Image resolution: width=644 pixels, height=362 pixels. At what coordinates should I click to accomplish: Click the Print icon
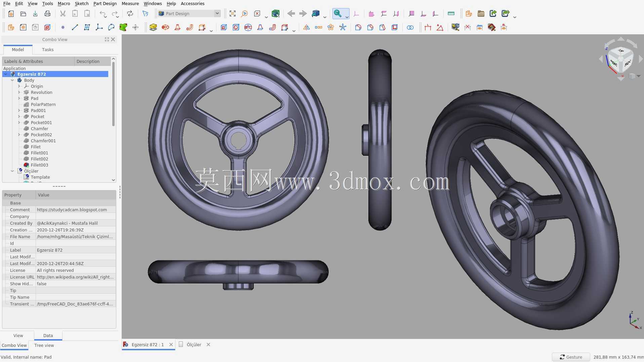point(47,13)
